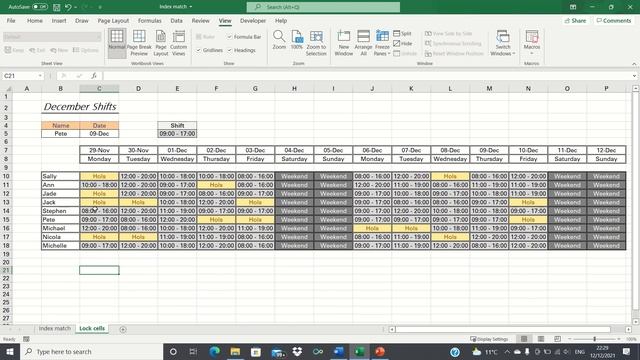
Task: Open the Undo history dropdown arrow
Action: [x=76, y=7]
